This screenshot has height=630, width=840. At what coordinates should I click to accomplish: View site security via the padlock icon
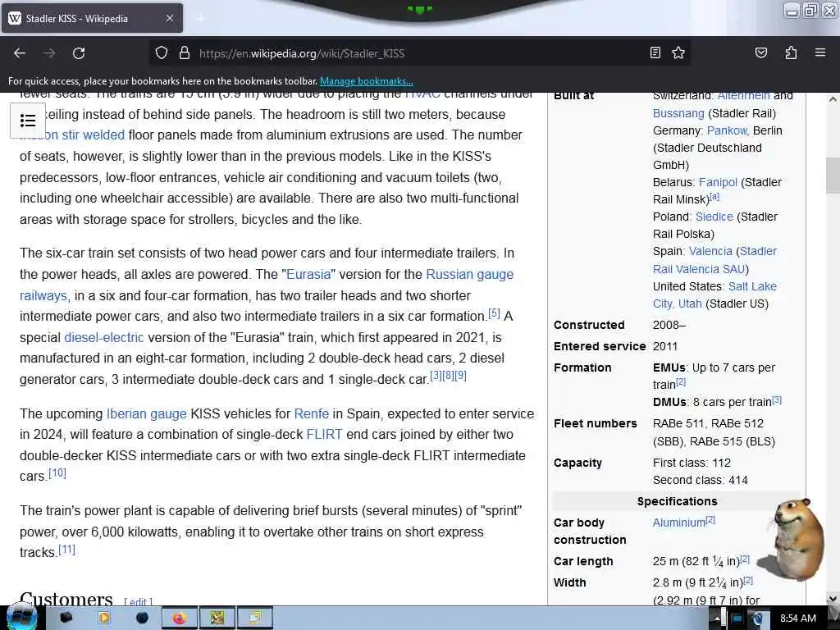coord(185,53)
